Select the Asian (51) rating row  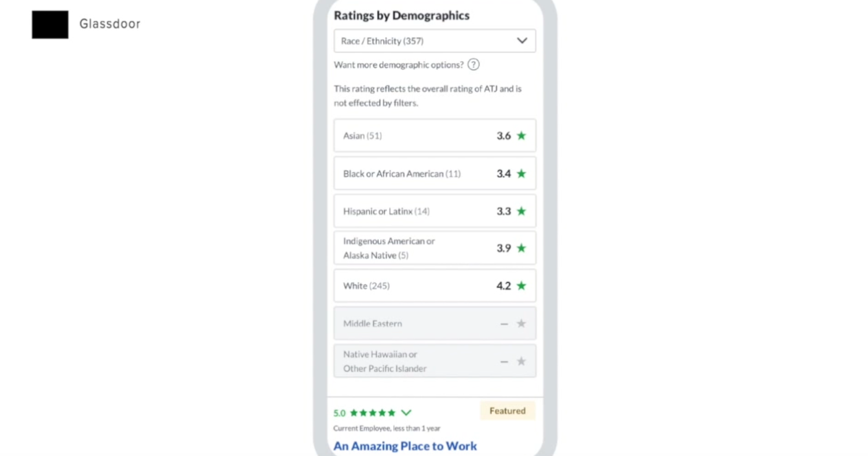(435, 135)
